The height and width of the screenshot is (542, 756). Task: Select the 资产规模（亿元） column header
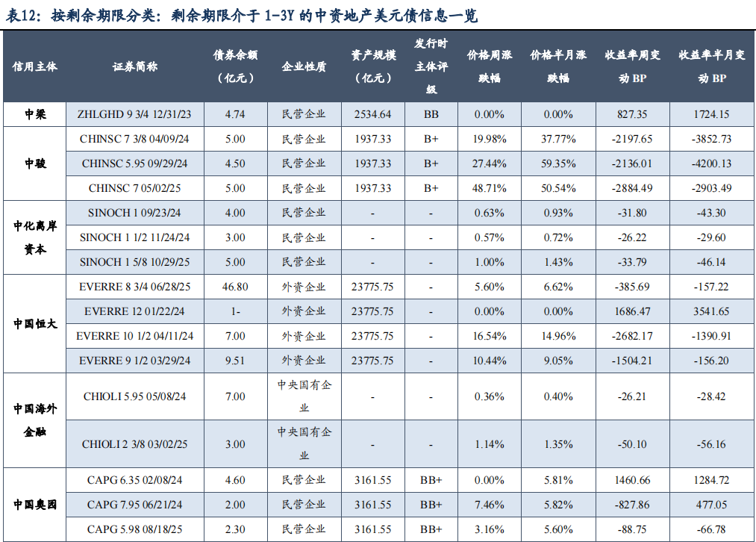(x=373, y=66)
